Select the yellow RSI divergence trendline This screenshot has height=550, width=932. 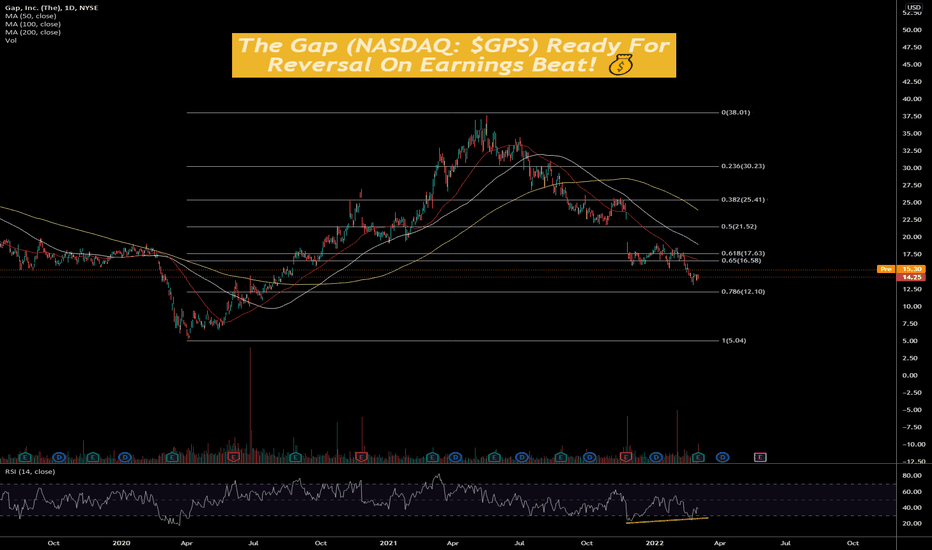point(667,520)
